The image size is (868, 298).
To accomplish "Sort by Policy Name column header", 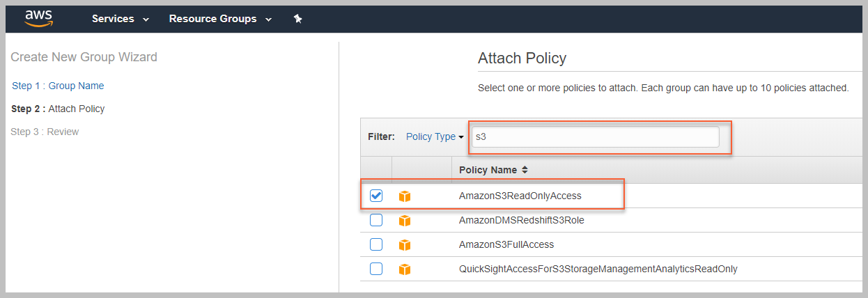I will pyautogui.click(x=493, y=170).
